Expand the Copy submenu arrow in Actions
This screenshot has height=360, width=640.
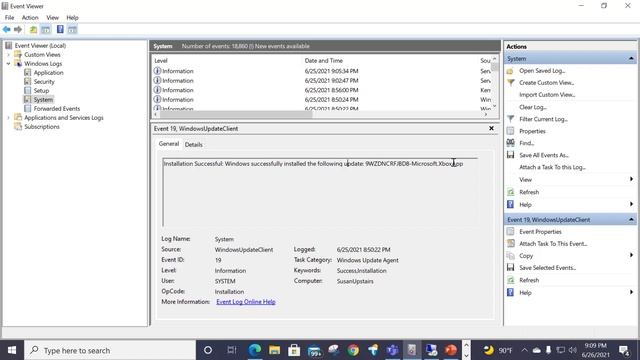[x=631, y=255]
